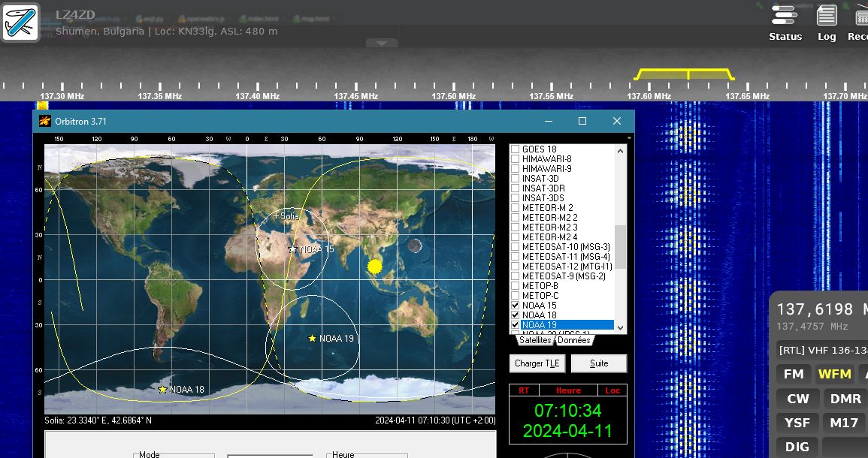
Task: Expand the receiver info panel arrow
Action: click(x=382, y=44)
